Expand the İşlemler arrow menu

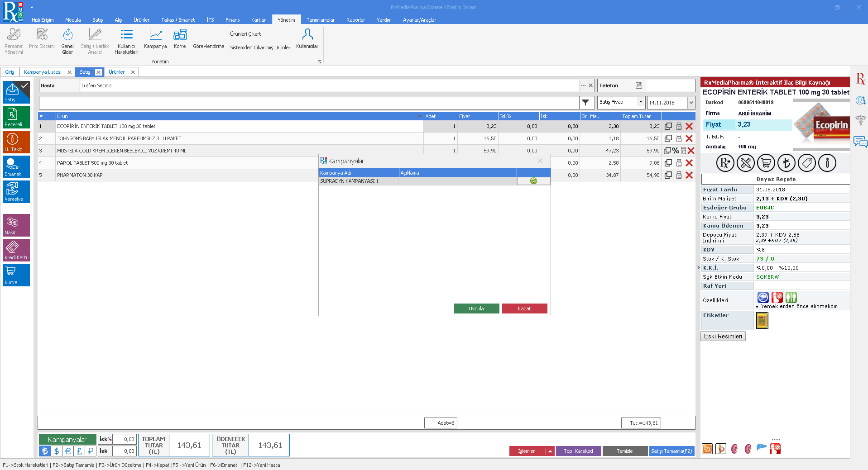coord(550,451)
